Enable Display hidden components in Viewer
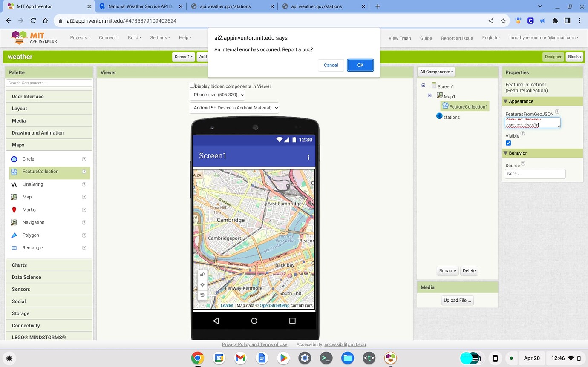Screen dimensions: 588x367 (192, 86)
